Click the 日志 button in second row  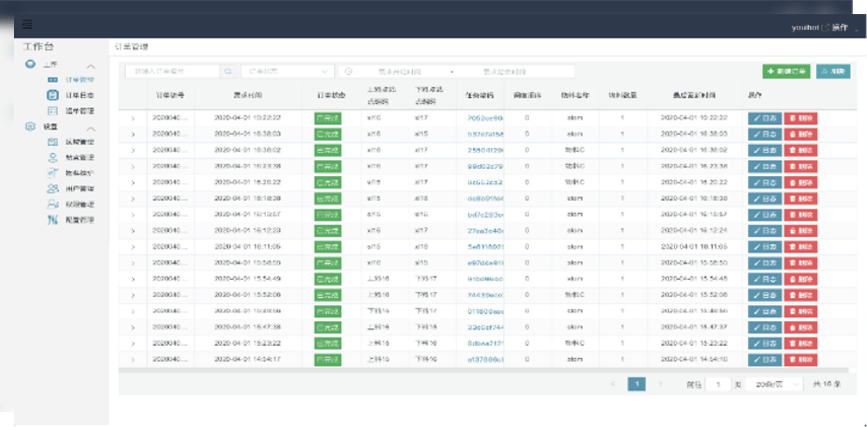click(x=766, y=133)
